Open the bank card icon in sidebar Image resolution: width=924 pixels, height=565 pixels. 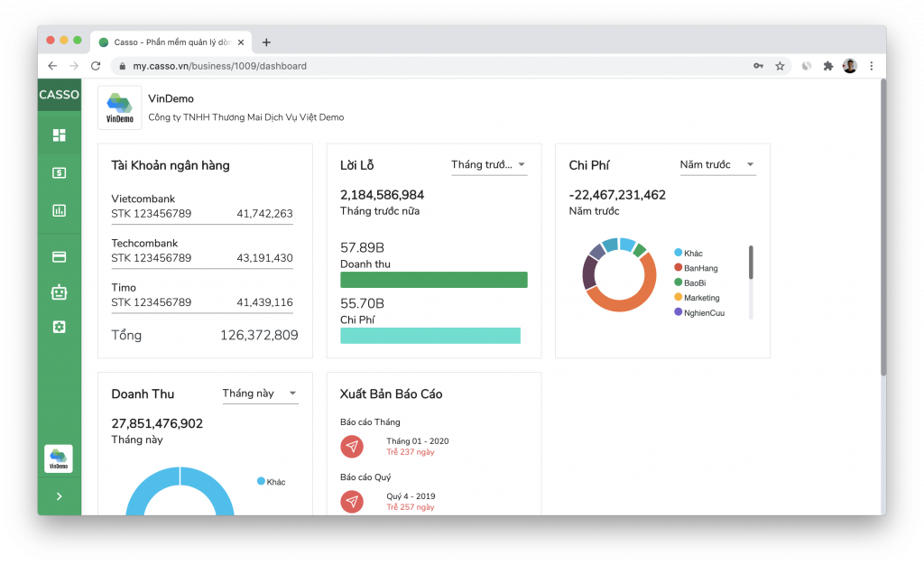tap(59, 257)
